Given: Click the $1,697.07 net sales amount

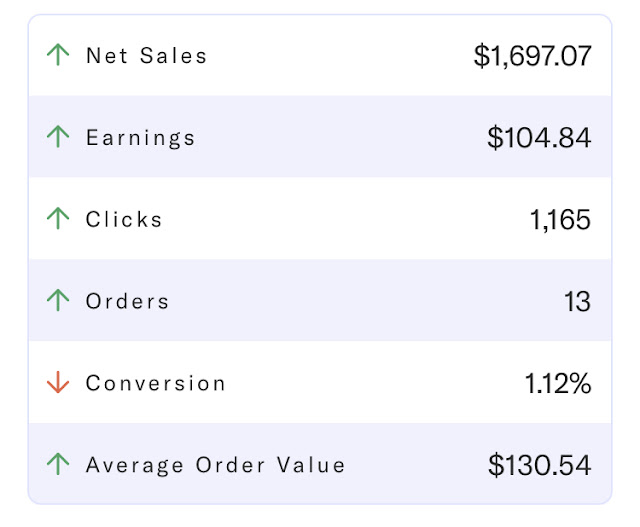Looking at the screenshot, I should [x=532, y=56].
